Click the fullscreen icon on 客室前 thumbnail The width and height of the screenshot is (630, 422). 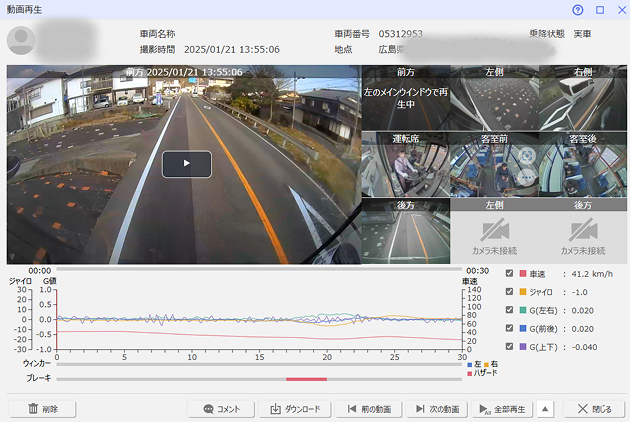(x=526, y=156)
